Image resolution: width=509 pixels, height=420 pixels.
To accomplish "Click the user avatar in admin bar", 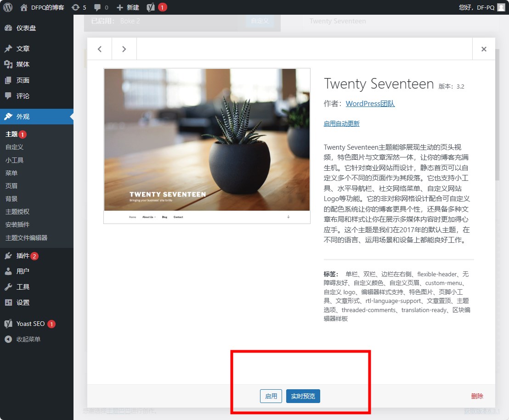I will (x=501, y=7).
